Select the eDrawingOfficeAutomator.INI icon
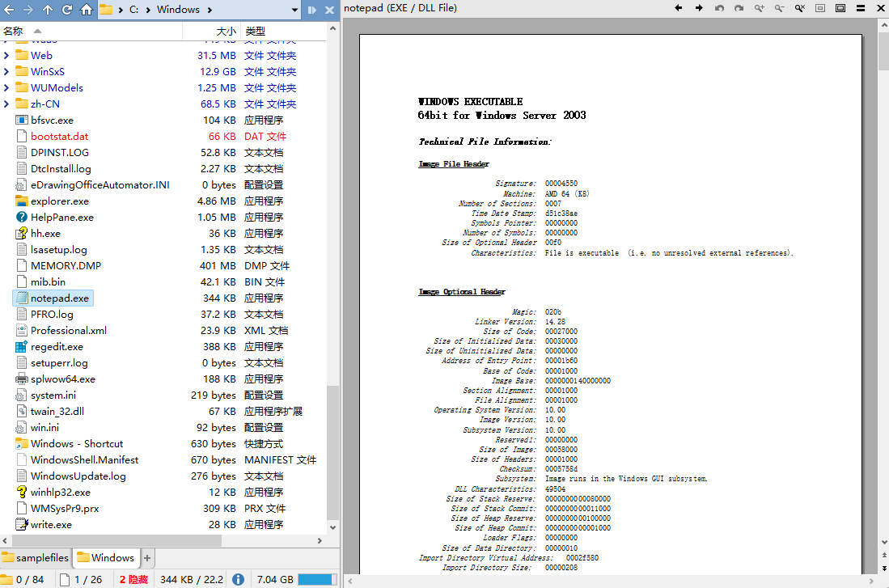 coord(22,185)
